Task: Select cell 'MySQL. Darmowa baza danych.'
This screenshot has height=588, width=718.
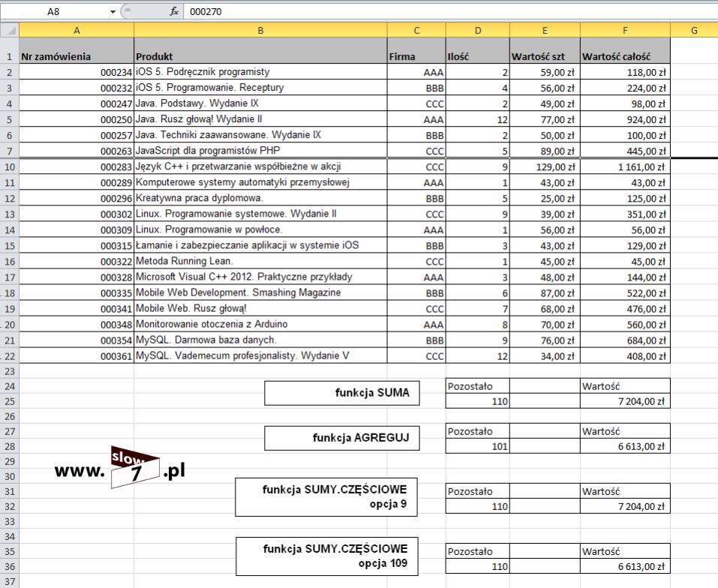Action: pos(260,340)
